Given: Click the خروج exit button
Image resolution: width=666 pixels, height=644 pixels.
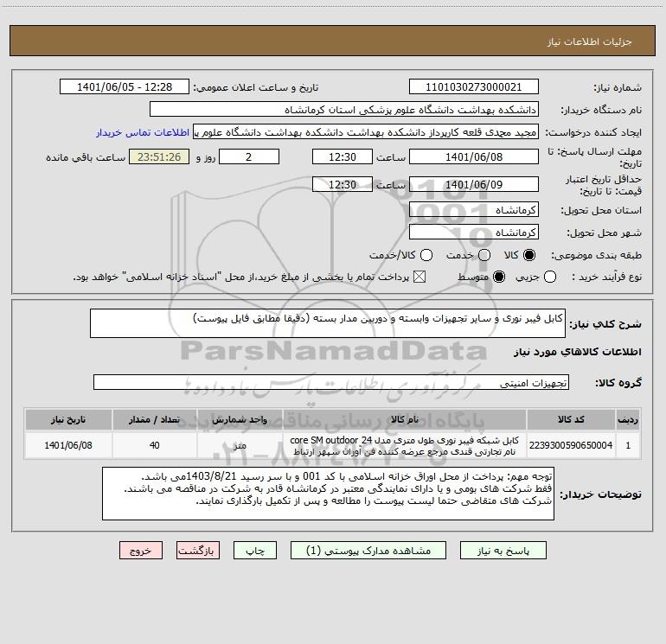Looking at the screenshot, I should [141, 551].
